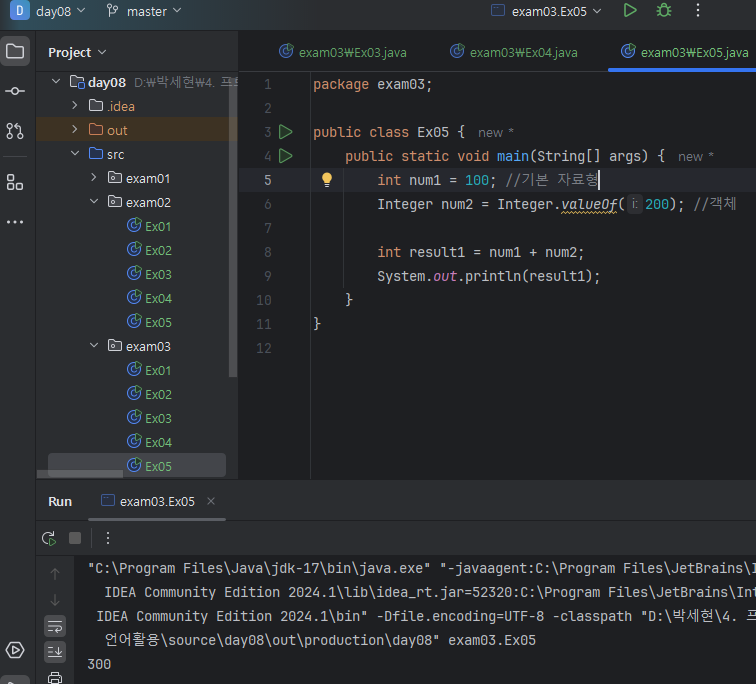Open the exam03.Ex05 run configuration selector

547,11
